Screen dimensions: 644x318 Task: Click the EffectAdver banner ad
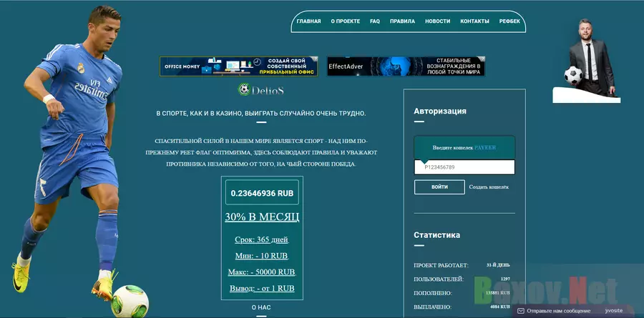[406, 66]
